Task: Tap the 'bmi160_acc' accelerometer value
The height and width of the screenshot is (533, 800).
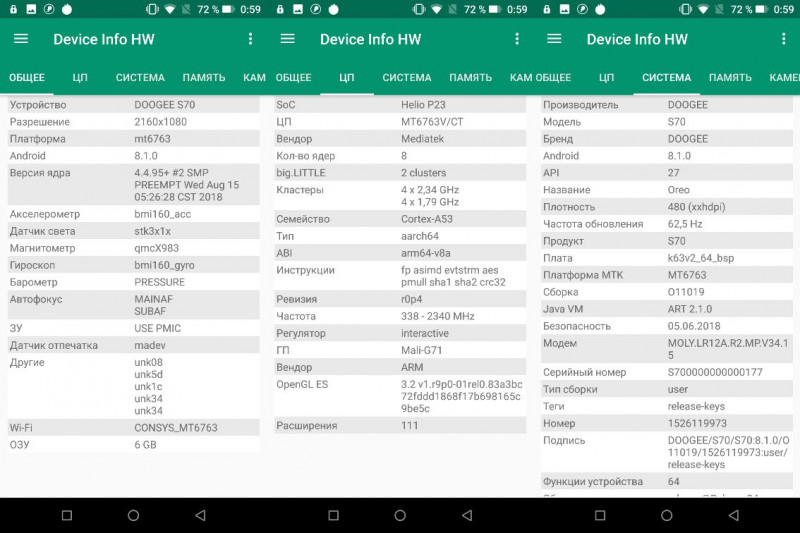Action: coord(163,214)
